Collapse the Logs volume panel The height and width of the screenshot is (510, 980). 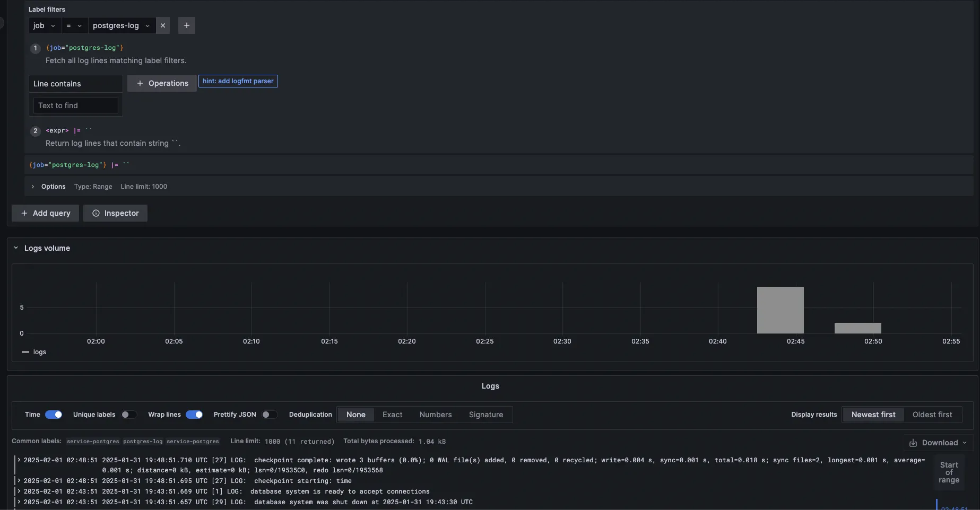(x=16, y=248)
